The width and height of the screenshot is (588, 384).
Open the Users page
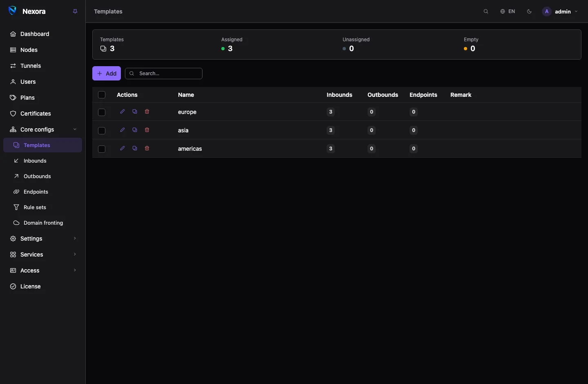tap(43, 82)
